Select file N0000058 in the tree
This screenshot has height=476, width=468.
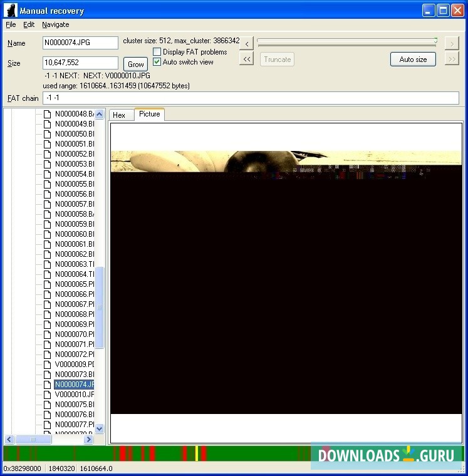(x=75, y=214)
